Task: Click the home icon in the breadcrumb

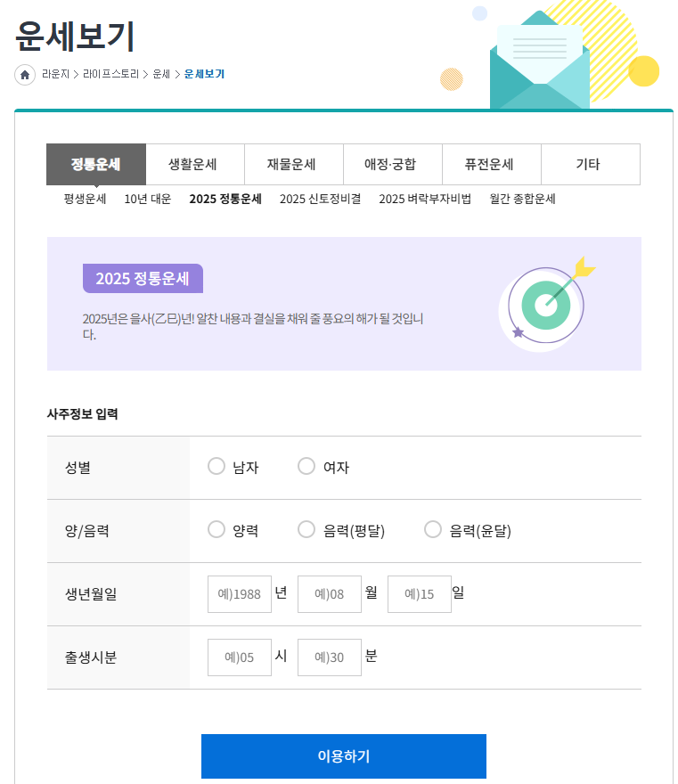Action: pyautogui.click(x=23, y=76)
